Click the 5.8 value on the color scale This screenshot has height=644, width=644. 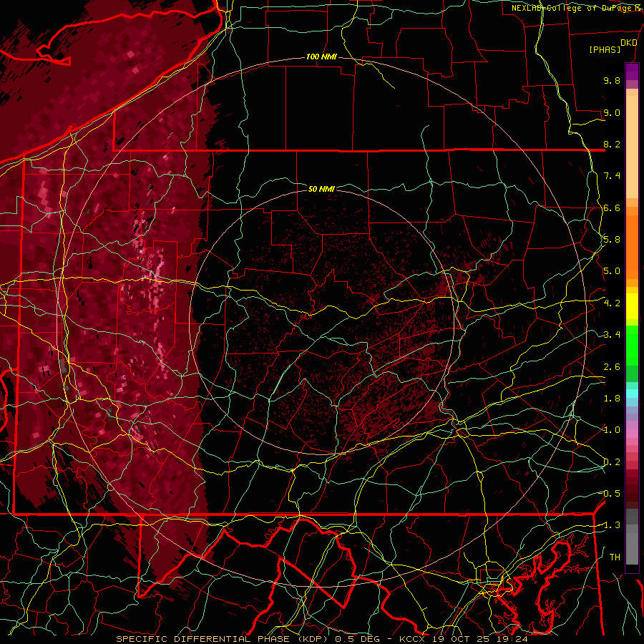click(612, 240)
